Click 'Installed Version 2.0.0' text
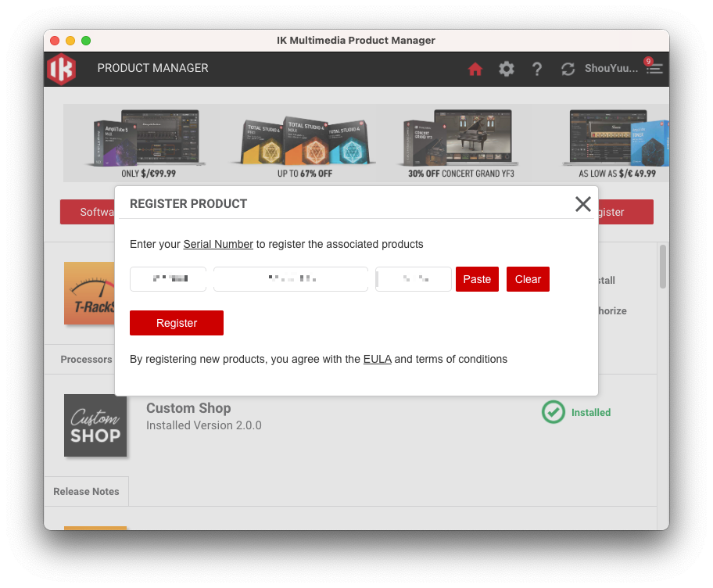Viewport: 713px width, 588px height. click(204, 425)
